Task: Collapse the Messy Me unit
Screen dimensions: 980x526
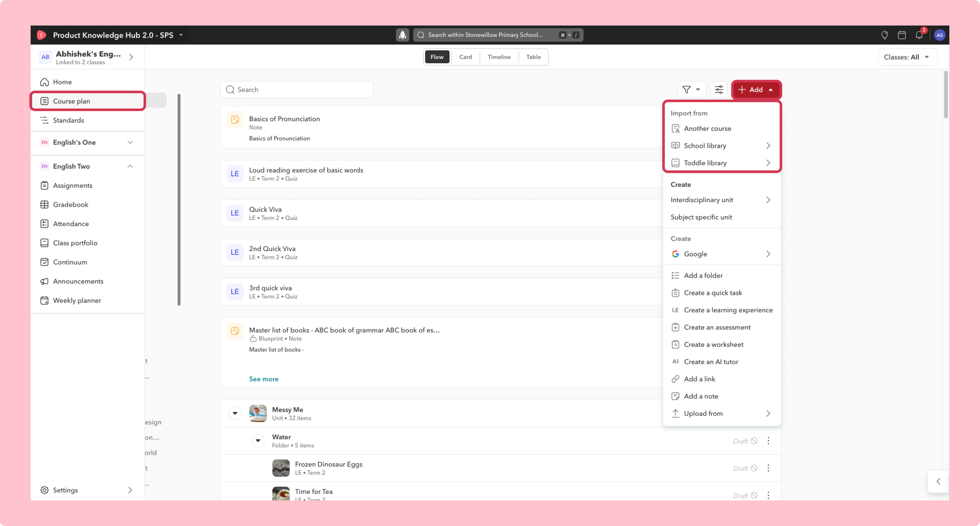Action: (x=235, y=413)
